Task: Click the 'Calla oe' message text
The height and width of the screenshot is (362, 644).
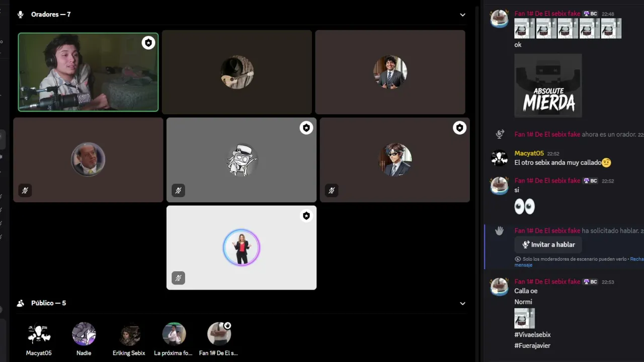Action: [526, 291]
